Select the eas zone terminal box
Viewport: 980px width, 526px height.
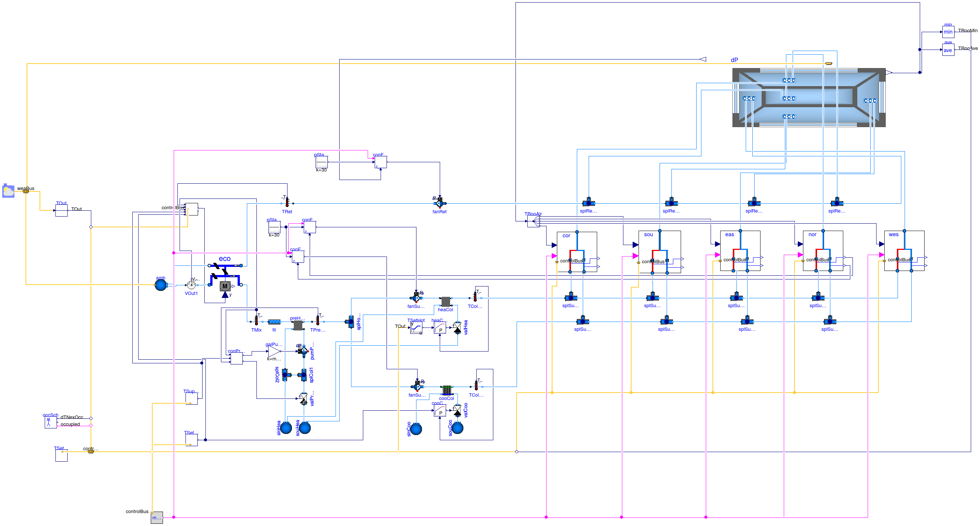point(740,251)
